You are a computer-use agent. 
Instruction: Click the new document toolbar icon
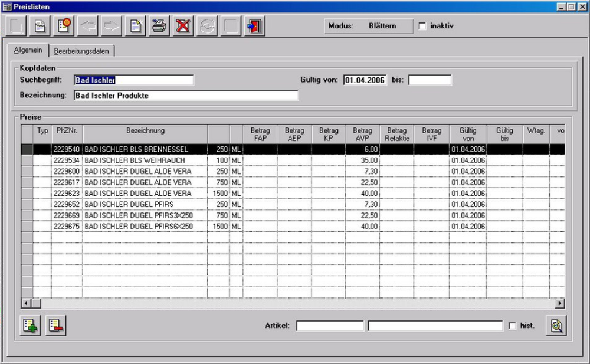135,27
